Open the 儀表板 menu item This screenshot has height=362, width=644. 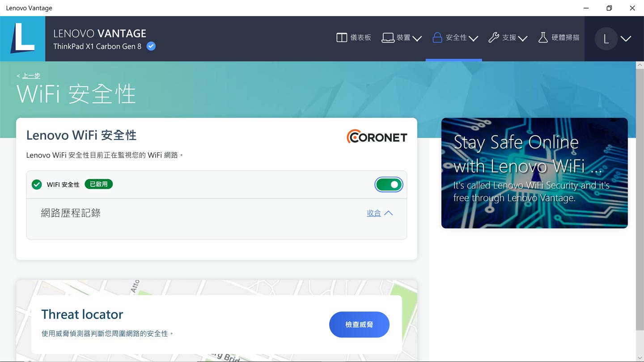point(354,38)
